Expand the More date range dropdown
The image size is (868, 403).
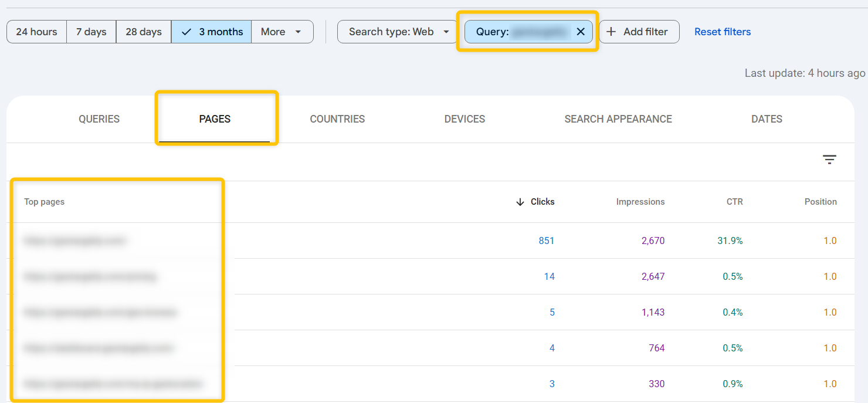282,32
